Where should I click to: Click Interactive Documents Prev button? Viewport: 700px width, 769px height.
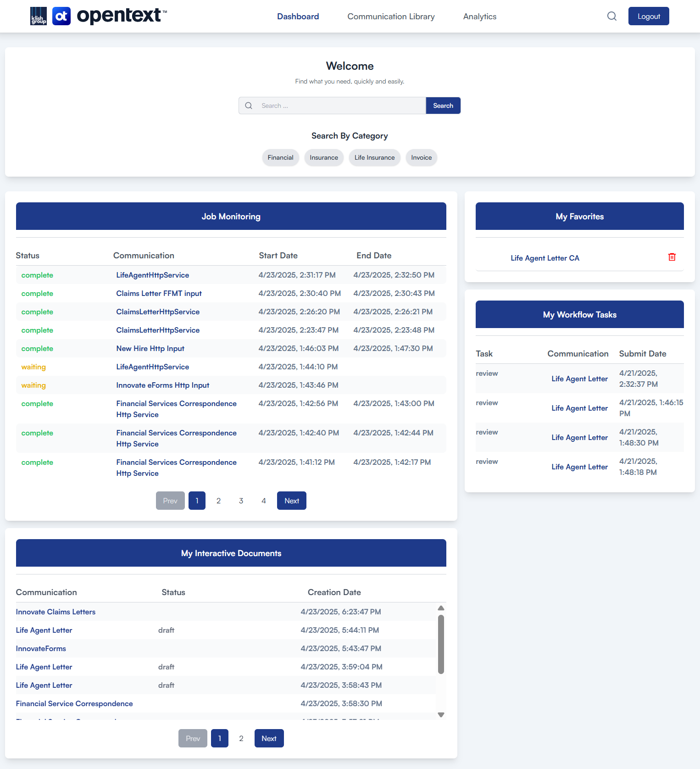(x=193, y=738)
